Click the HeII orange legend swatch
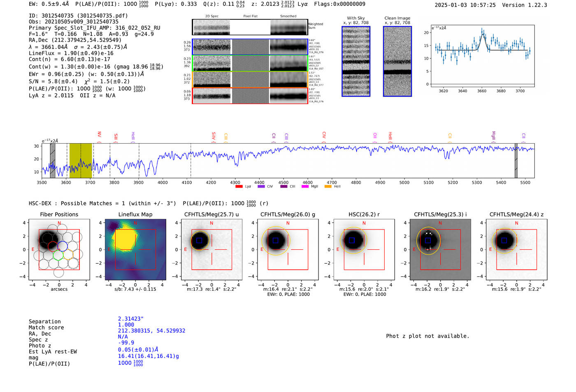Screen dimensions: 576x392 tap(328, 187)
